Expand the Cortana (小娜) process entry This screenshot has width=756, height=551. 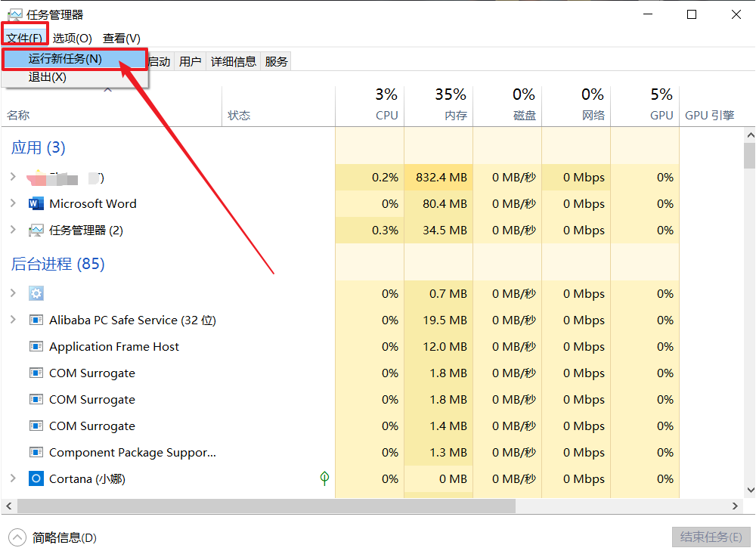pos(12,479)
